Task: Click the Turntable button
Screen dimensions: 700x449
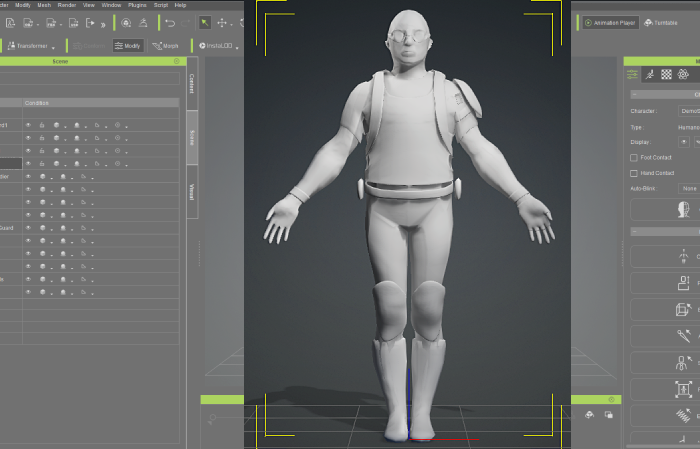Action: tap(661, 23)
